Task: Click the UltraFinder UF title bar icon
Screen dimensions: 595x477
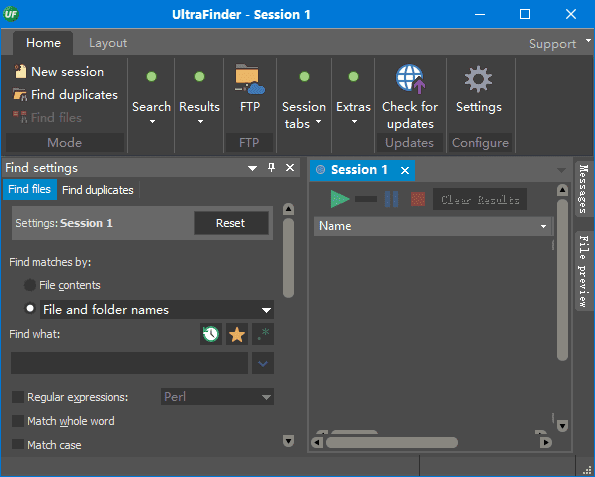Action: point(11,14)
